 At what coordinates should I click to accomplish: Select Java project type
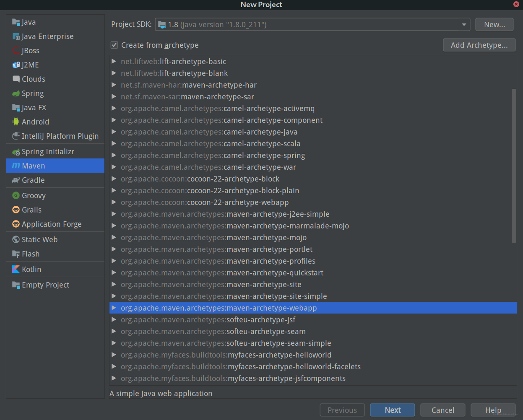(55, 22)
